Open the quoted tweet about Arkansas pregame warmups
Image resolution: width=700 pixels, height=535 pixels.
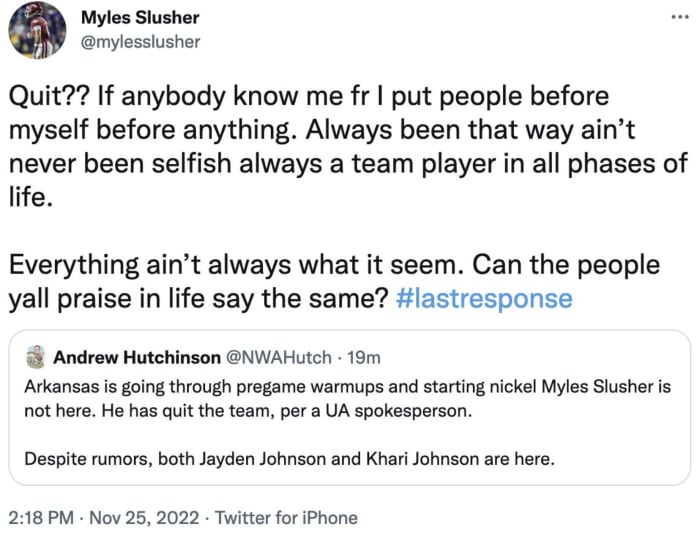[x=350, y=410]
